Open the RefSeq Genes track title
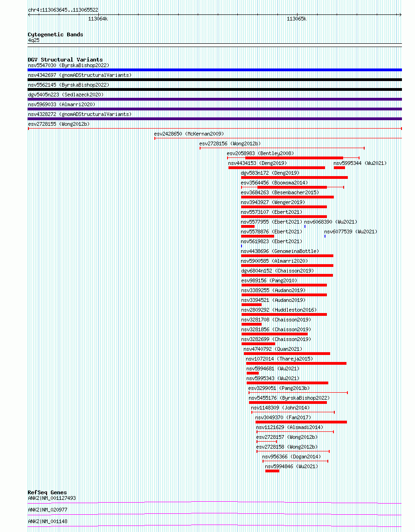 (47, 492)
